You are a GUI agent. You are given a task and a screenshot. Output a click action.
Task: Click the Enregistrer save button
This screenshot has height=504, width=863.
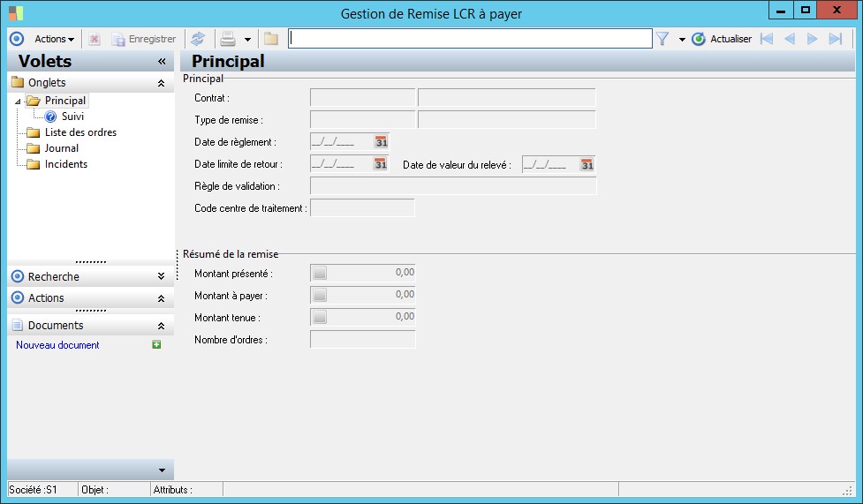[x=144, y=39]
